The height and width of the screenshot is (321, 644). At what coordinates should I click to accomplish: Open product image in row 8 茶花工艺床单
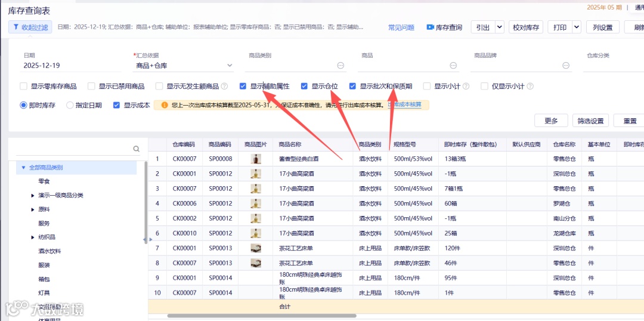[x=255, y=263]
